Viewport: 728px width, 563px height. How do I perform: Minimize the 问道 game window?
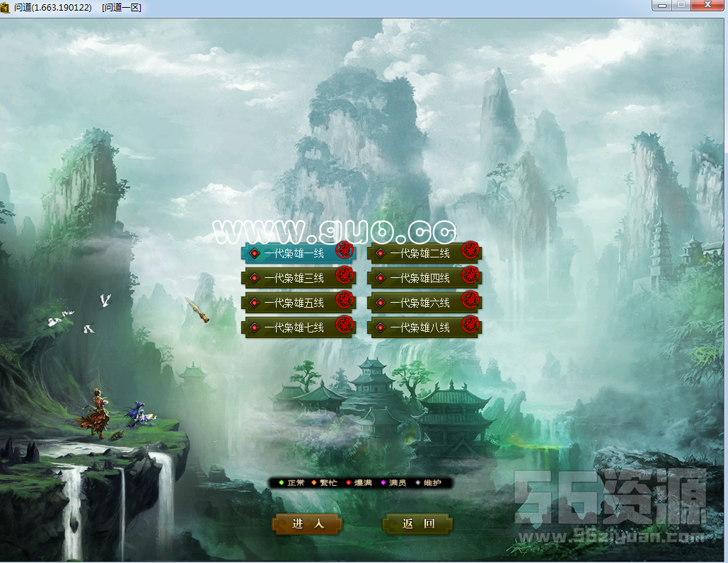(662, 6)
